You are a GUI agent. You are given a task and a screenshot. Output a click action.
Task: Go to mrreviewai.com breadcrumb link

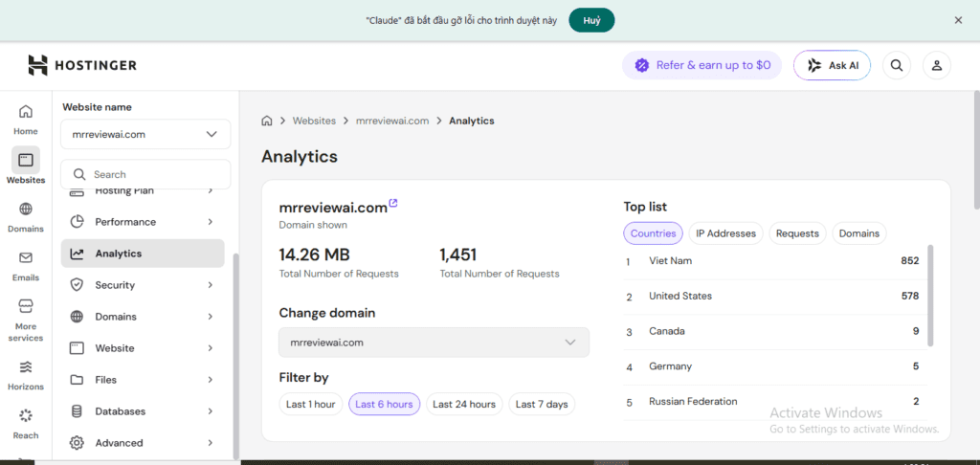392,121
